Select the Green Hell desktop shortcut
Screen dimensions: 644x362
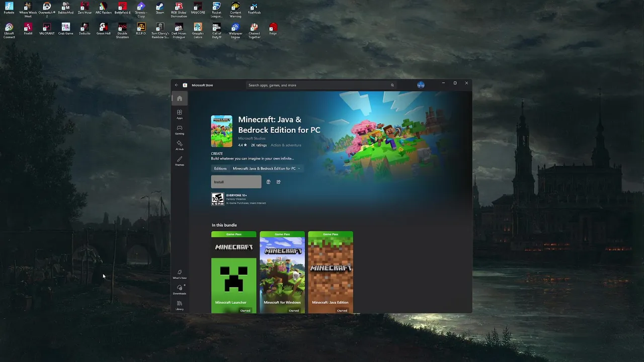(103, 29)
